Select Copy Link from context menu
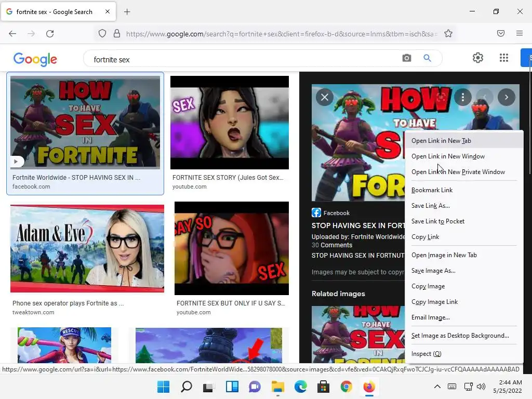 (x=464, y=237)
